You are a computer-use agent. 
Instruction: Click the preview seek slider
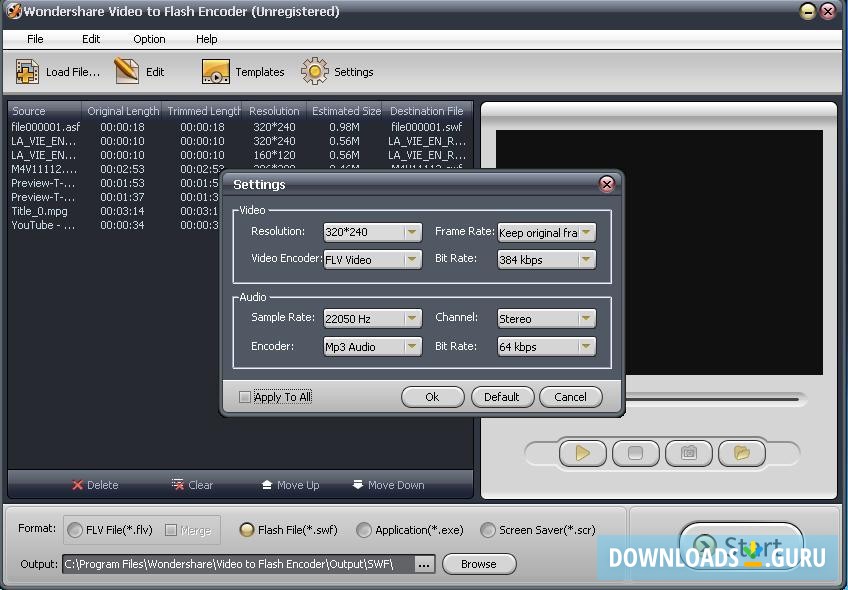click(x=711, y=399)
